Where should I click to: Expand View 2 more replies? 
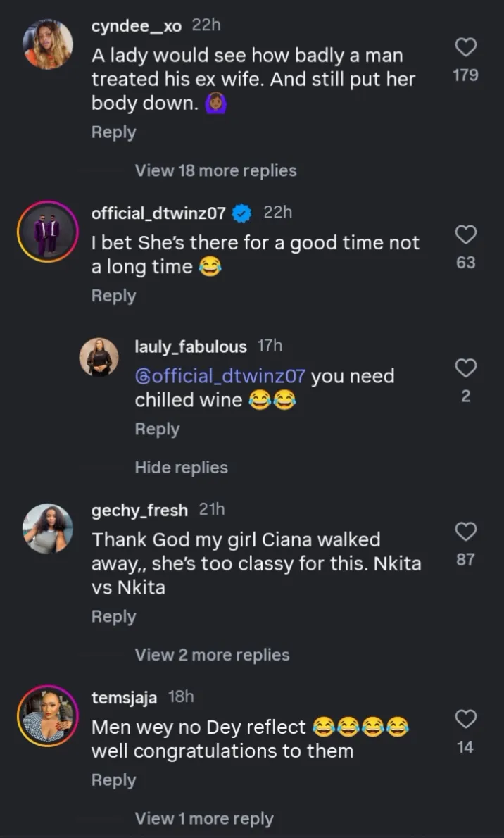[x=212, y=655]
